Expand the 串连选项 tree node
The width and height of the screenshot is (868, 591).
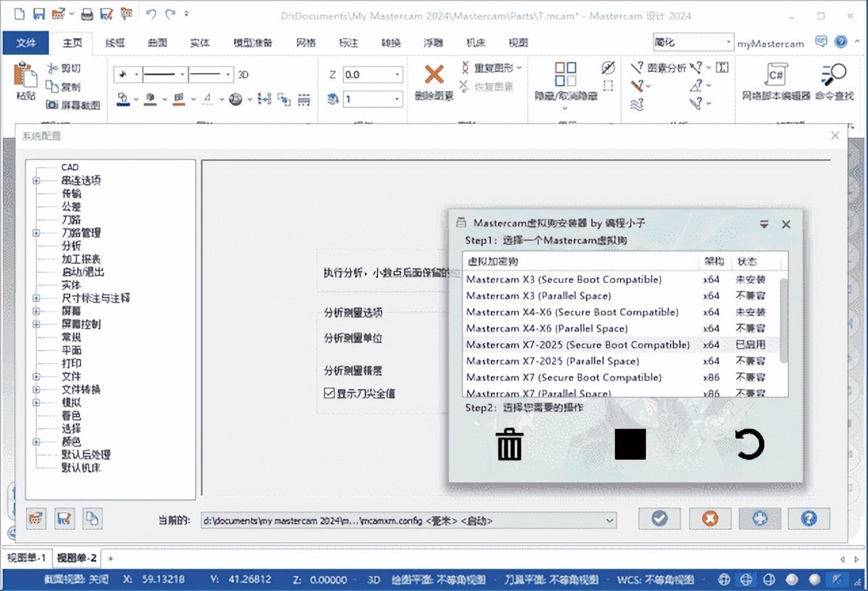pos(36,180)
